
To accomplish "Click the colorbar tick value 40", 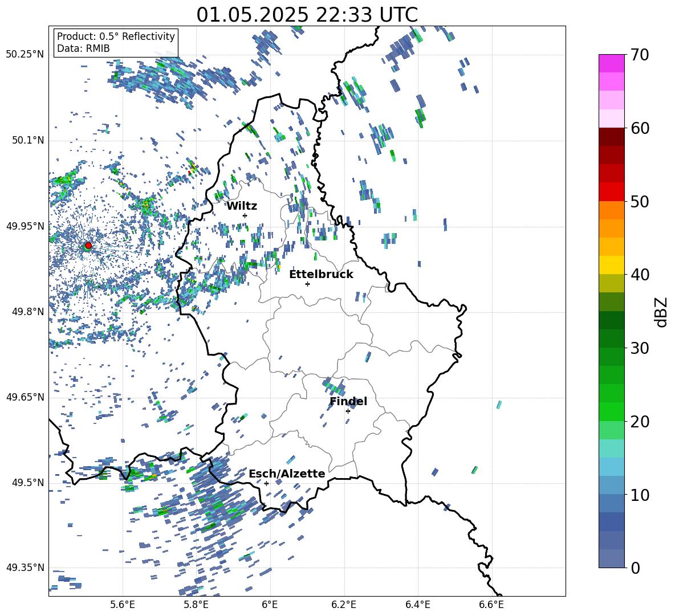I will (x=640, y=275).
